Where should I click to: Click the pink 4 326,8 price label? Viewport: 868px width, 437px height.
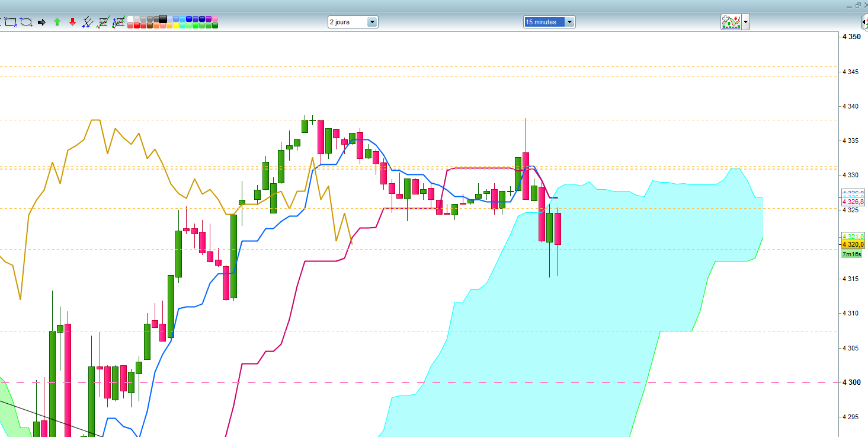853,202
